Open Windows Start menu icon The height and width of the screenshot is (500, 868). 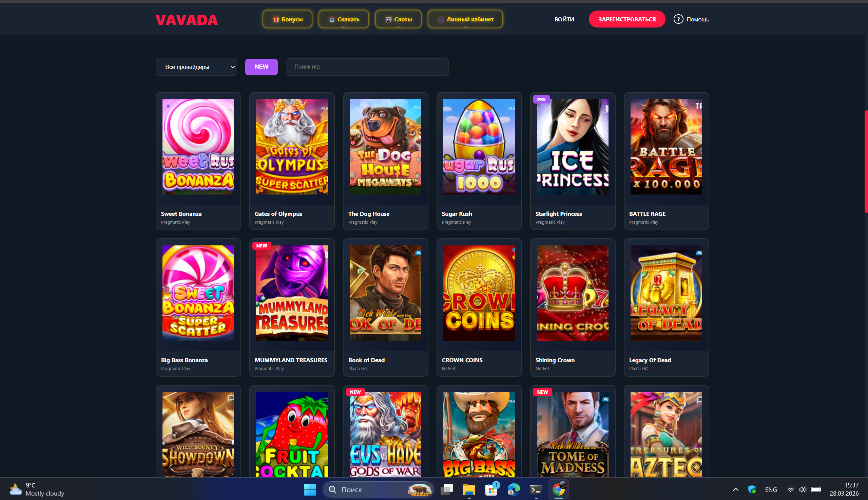[x=310, y=489]
